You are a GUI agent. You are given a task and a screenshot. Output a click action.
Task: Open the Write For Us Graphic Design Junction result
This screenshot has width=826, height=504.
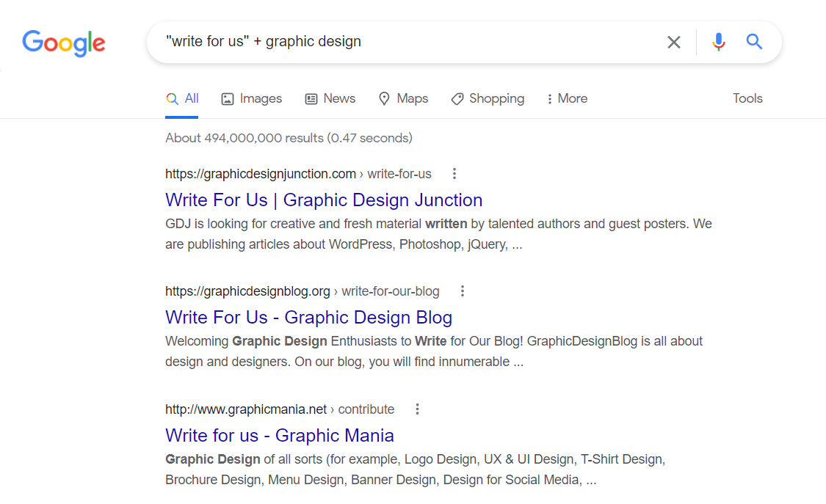click(x=324, y=200)
